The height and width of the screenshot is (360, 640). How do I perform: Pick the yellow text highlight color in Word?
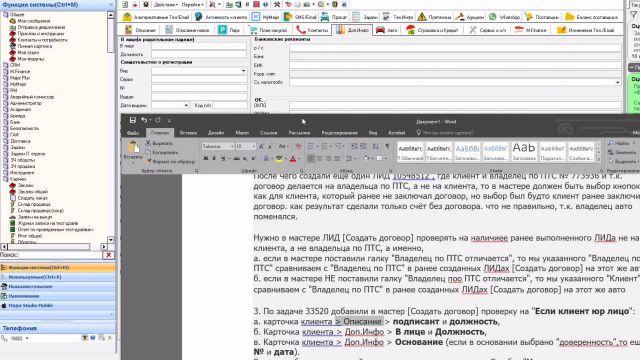(279, 158)
